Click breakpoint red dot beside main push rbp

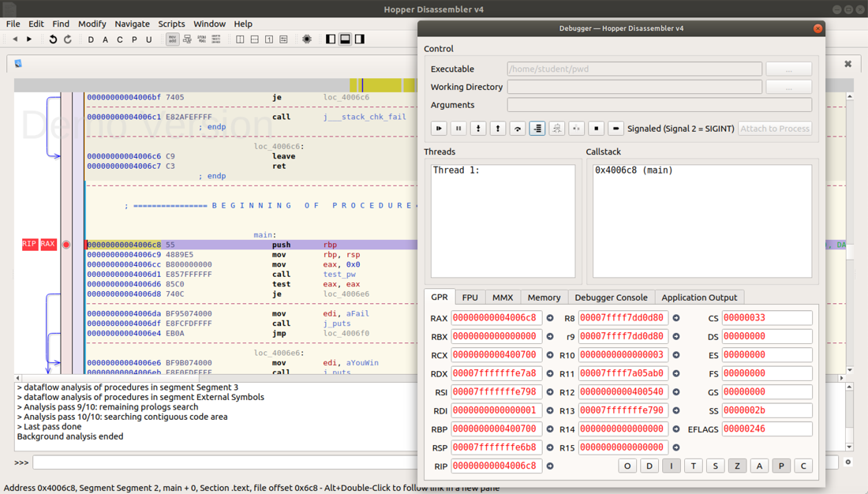click(66, 245)
